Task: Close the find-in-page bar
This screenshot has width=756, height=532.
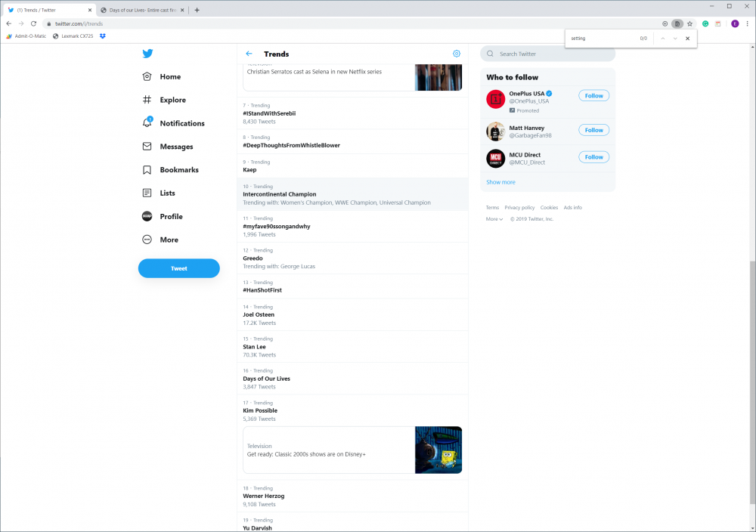Action: (687, 38)
